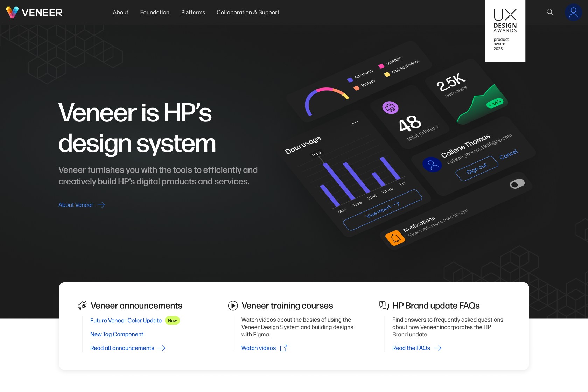Click Cancel in the illustration card
588x392 pixels.
(509, 154)
